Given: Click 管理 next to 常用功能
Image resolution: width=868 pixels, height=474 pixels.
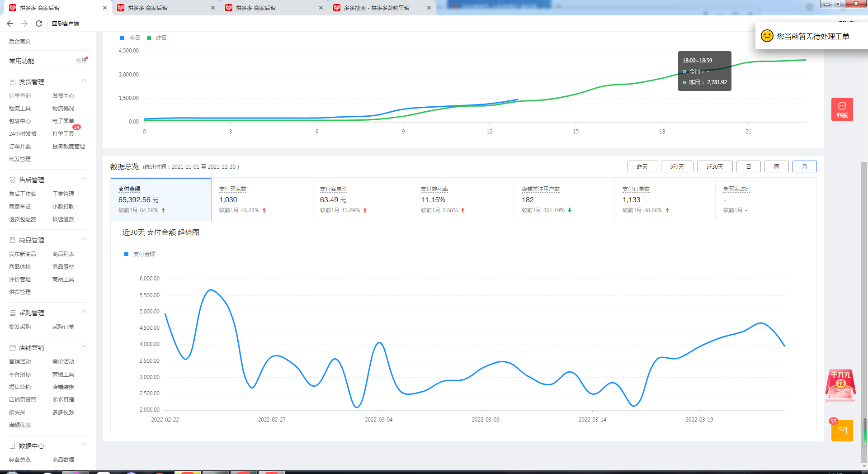Looking at the screenshot, I should 81,61.
